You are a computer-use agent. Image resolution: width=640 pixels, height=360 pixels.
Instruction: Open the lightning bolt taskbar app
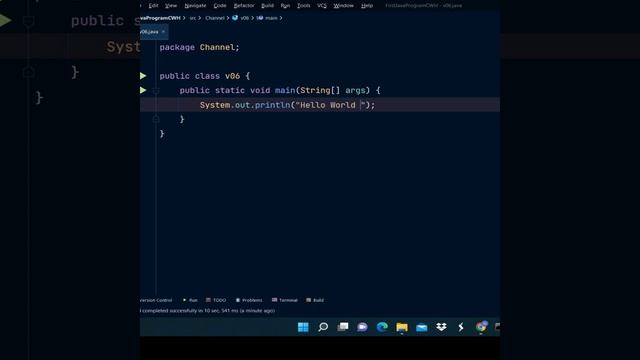pos(461,327)
